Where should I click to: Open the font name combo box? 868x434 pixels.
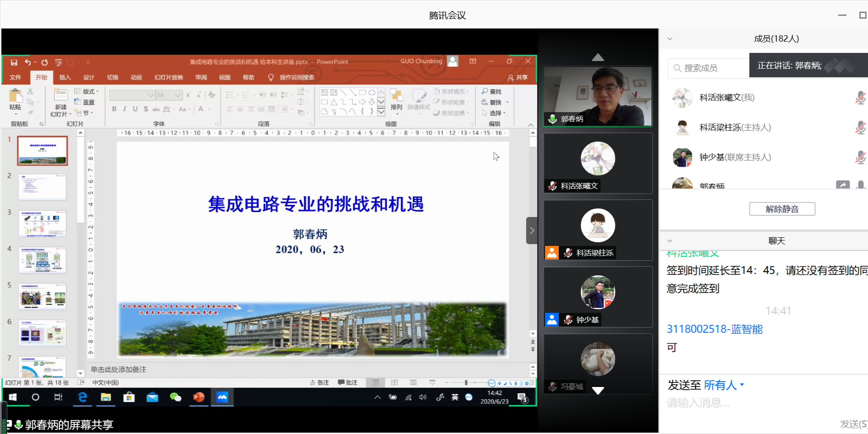132,95
